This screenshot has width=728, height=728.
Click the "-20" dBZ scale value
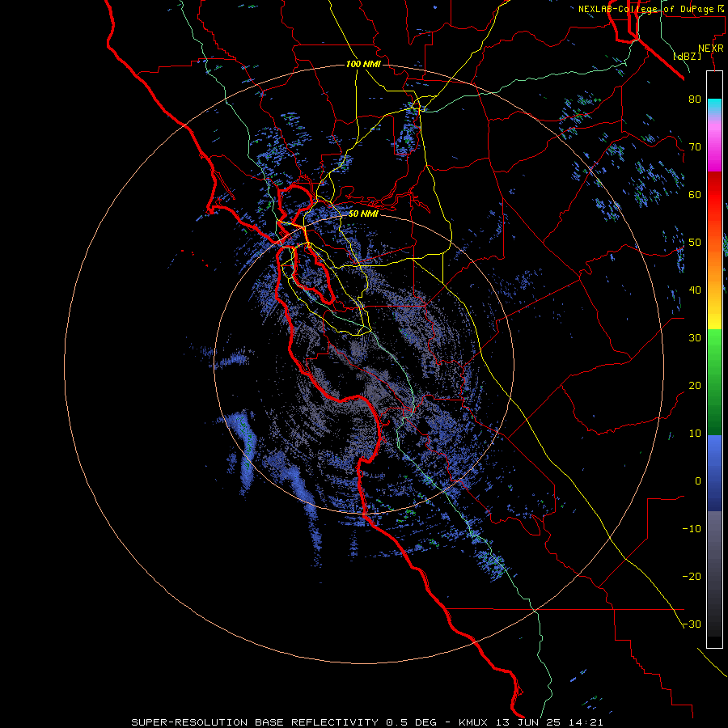tap(692, 577)
